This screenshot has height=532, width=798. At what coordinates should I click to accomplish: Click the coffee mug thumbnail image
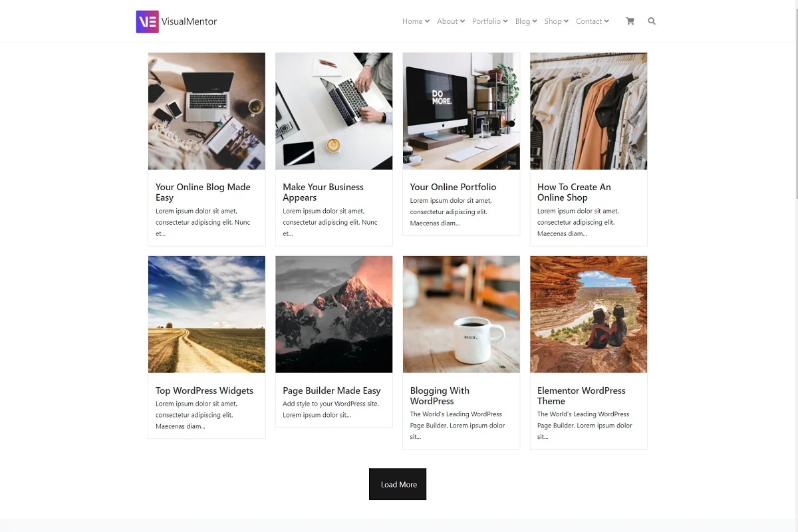pyautogui.click(x=462, y=315)
